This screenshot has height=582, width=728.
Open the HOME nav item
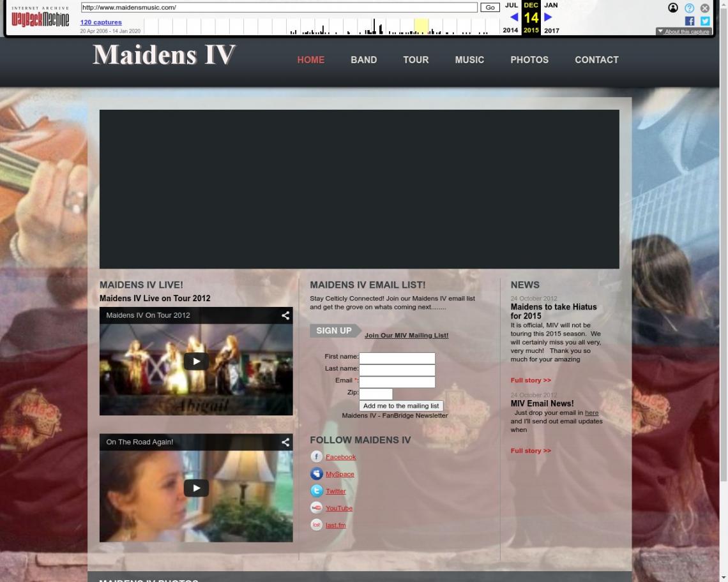[310, 60]
